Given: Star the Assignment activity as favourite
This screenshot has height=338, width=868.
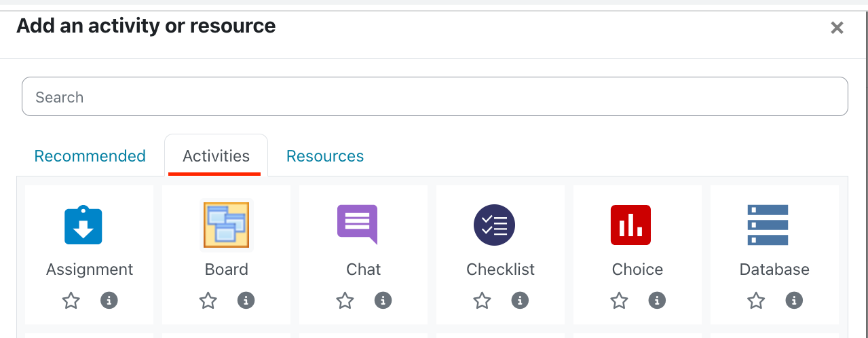Looking at the screenshot, I should pyautogui.click(x=71, y=300).
